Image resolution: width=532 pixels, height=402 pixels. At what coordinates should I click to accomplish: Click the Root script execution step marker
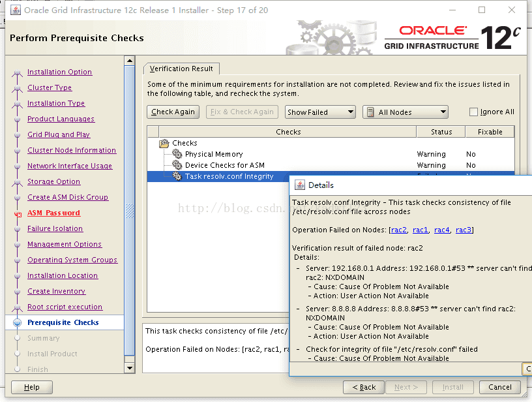(x=17, y=307)
